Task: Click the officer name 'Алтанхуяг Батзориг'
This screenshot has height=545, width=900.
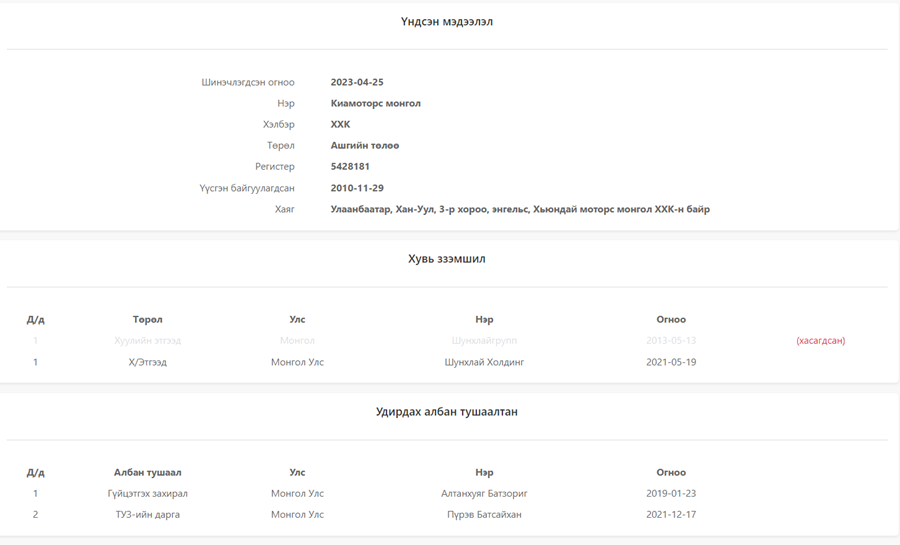Action: (x=484, y=493)
